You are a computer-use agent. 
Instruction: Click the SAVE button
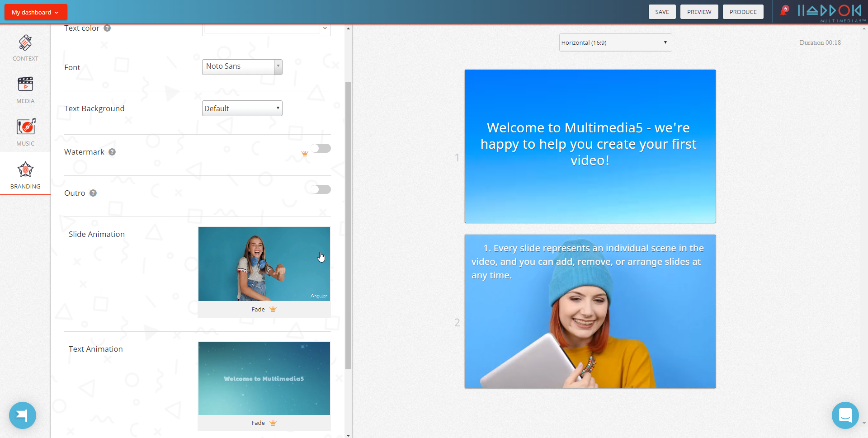(662, 12)
